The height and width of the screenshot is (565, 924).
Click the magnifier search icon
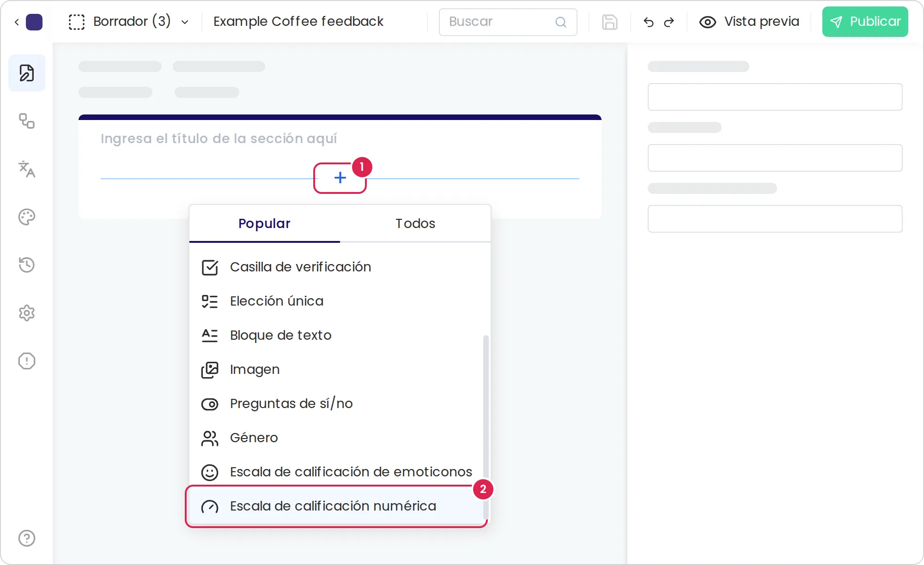pyautogui.click(x=561, y=22)
